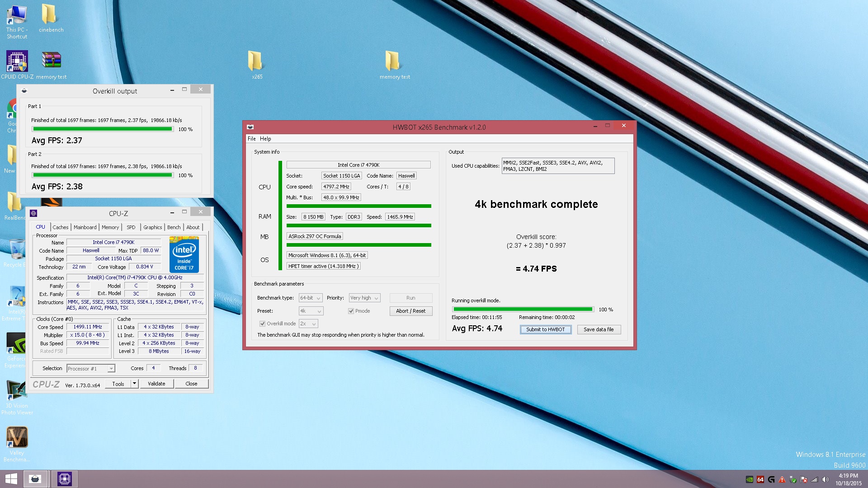This screenshot has width=868, height=488.
Task: Open the Preset 4k dropdown
Action: pyautogui.click(x=311, y=311)
